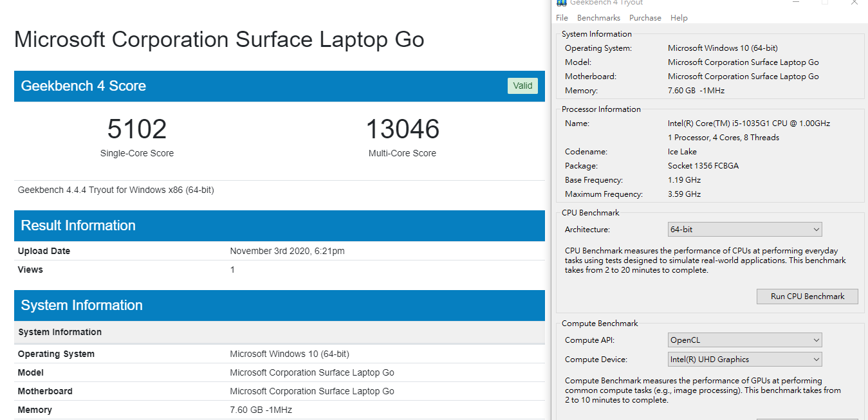Image resolution: width=868 pixels, height=420 pixels.
Task: Close the Geekbench 4 Tryout window
Action: [854, 3]
